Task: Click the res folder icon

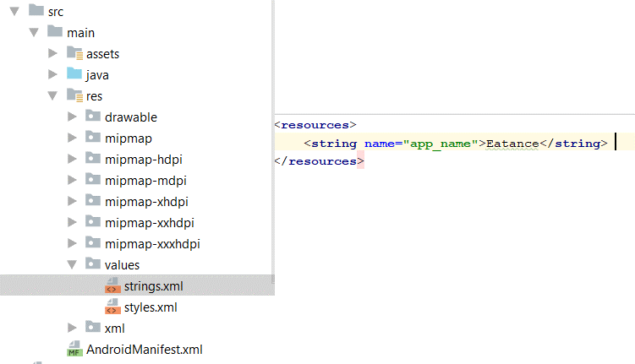Action: click(x=74, y=95)
